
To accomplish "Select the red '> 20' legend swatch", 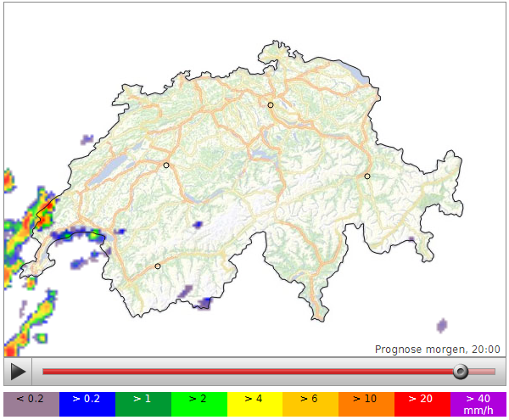I will 422,404.
